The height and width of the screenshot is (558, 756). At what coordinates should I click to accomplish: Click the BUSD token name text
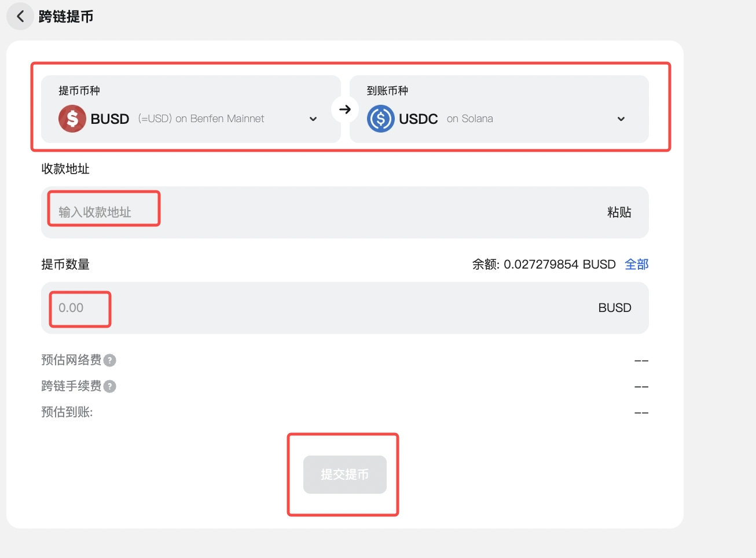coord(110,119)
